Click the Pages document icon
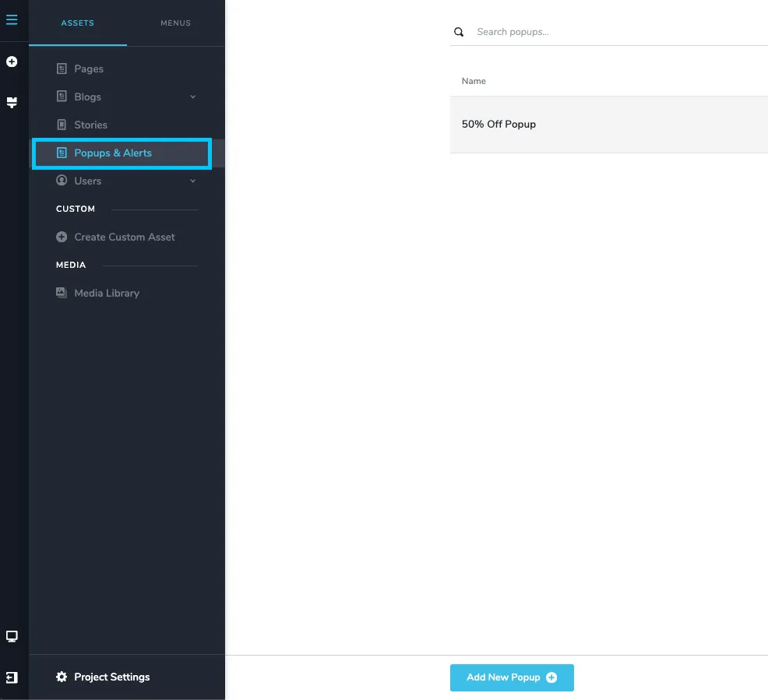The height and width of the screenshot is (700, 768). coord(62,69)
